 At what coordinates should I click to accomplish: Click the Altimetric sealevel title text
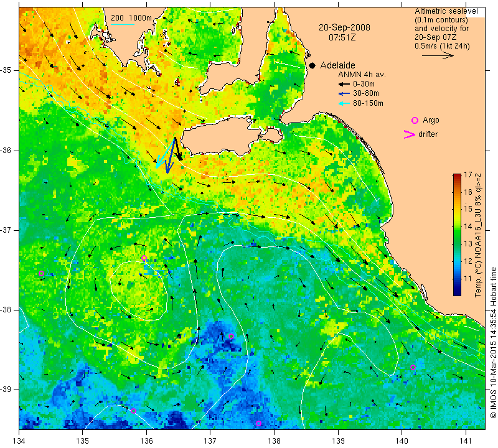[x=446, y=11]
